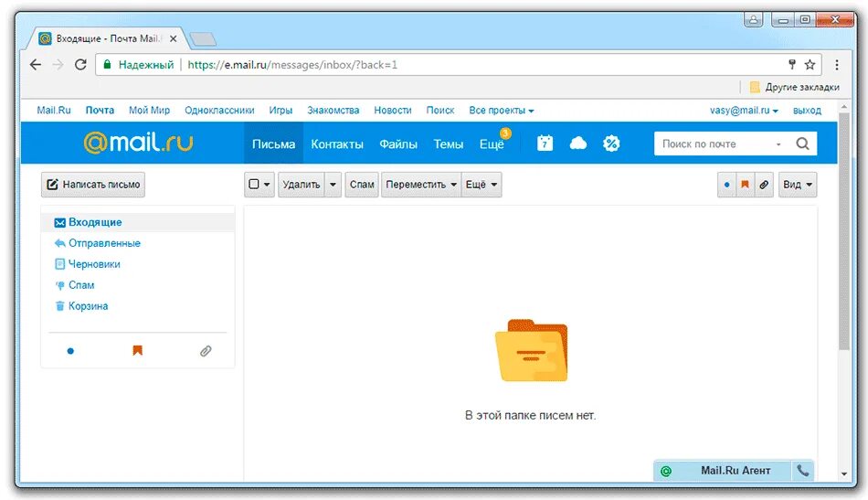Filter flagged with toolbar bookmark icon

(x=745, y=185)
